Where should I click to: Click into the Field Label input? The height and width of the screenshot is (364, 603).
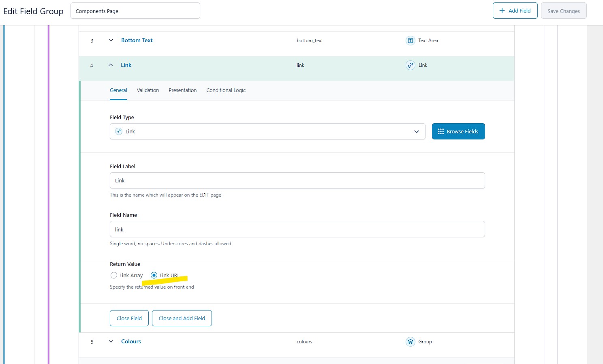297,180
